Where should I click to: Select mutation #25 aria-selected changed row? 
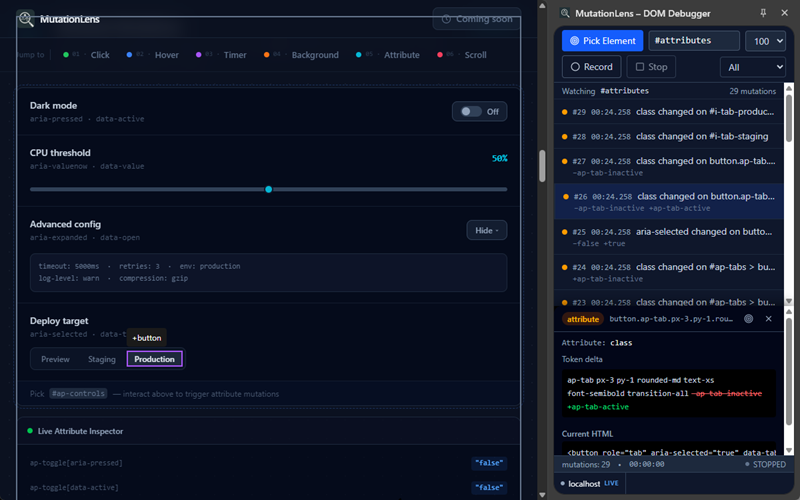tap(669, 237)
